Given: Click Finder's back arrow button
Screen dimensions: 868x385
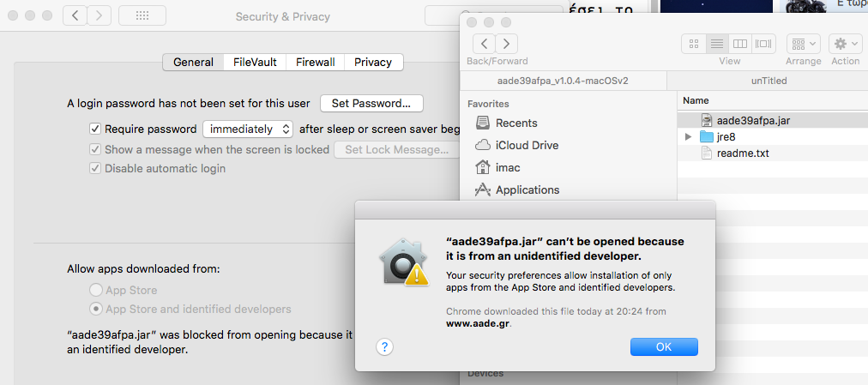Looking at the screenshot, I should pos(484,43).
